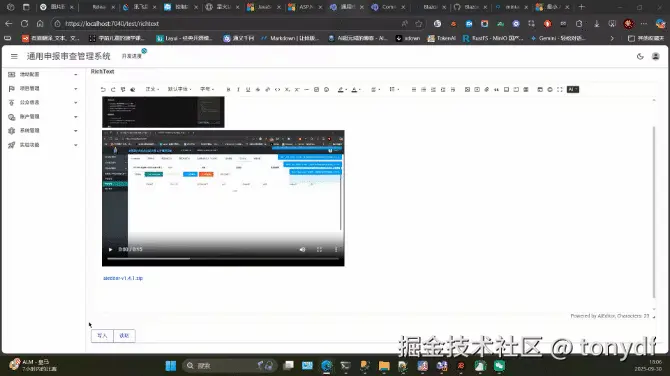The image size is (670, 376).
Task: Open the 系统管理 gear menu item
Action: click(29, 131)
